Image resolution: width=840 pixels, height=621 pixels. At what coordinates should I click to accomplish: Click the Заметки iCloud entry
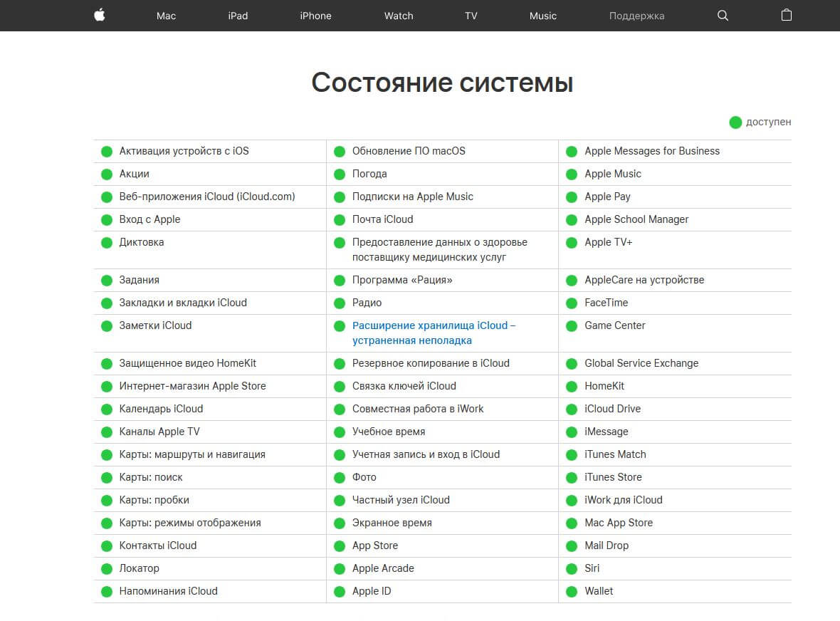155,325
